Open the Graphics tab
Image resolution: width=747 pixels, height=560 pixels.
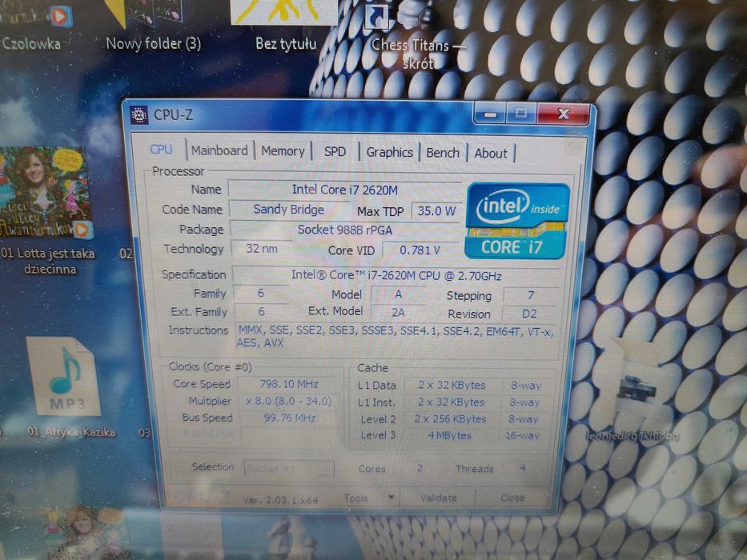[389, 152]
